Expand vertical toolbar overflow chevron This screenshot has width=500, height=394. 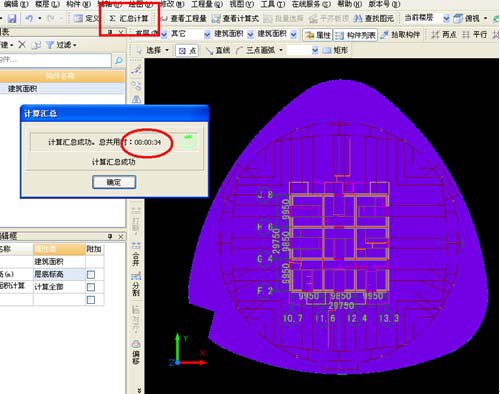point(139,390)
